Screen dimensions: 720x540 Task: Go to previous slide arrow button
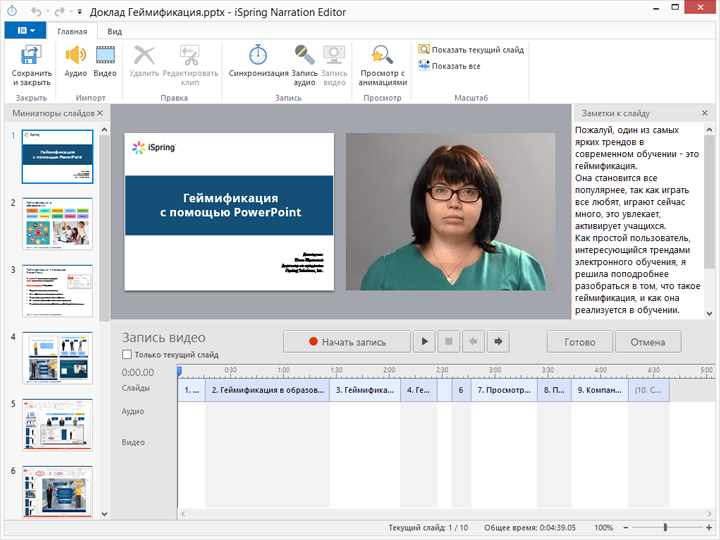[473, 342]
